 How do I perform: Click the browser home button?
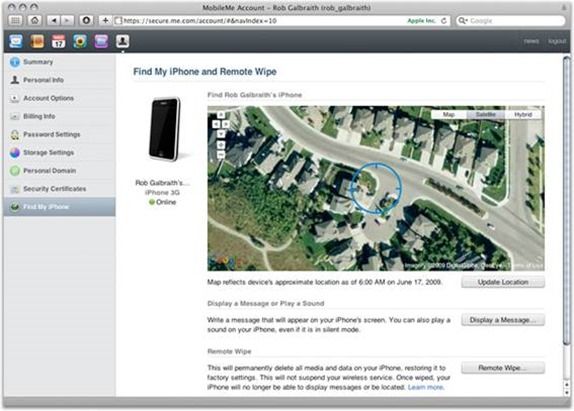point(34,20)
